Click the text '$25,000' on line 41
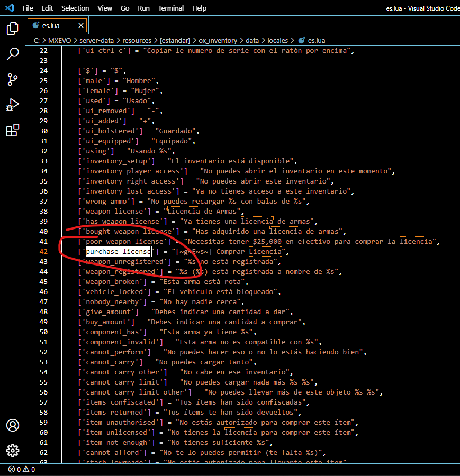 [267, 242]
